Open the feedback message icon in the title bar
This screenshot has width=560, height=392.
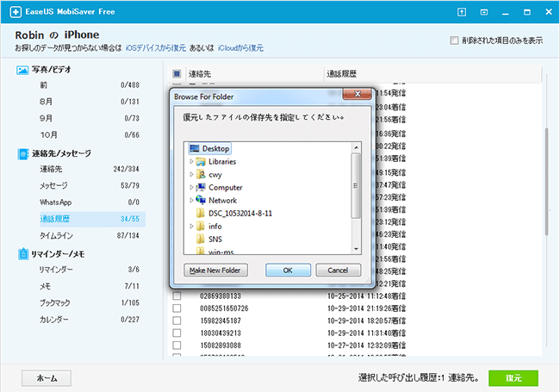point(483,12)
